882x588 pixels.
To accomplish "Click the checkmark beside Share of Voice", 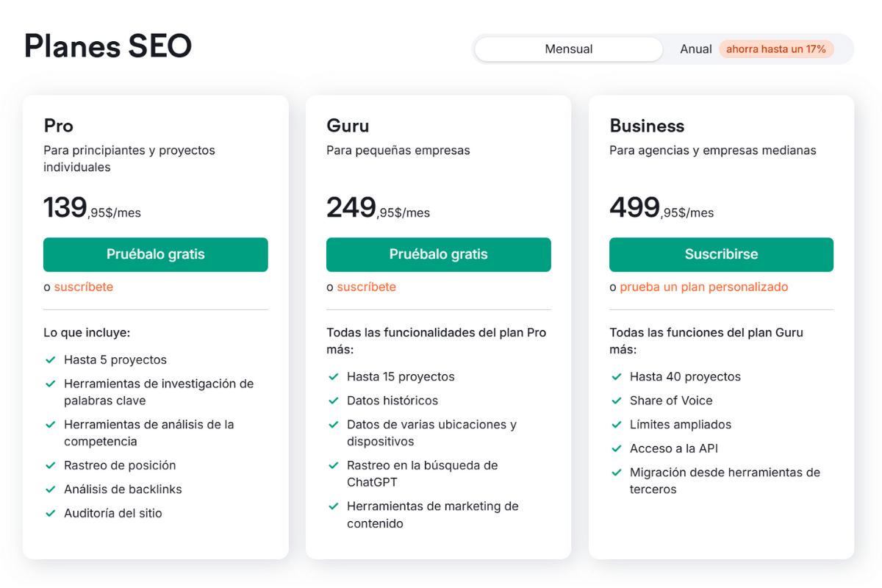I will [617, 401].
